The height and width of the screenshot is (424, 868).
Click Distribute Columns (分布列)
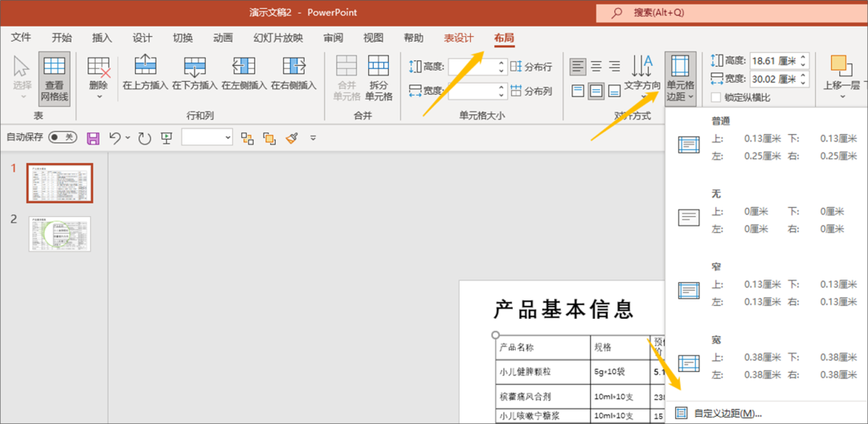coord(531,92)
